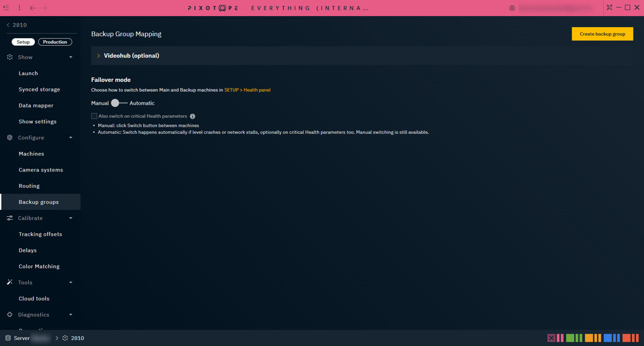
Task: Click the info icon next to Health parameters
Action: point(193,116)
